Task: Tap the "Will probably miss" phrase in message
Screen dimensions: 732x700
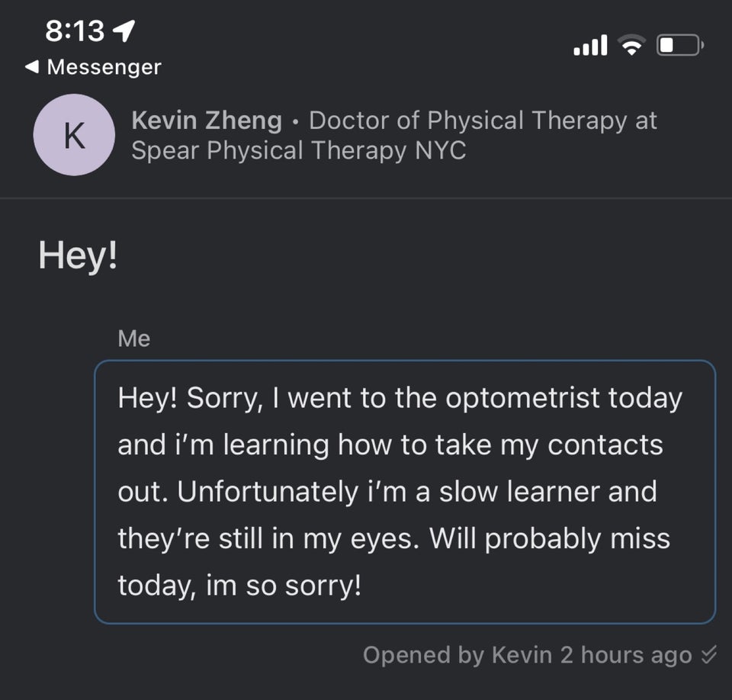Action: pos(550,539)
